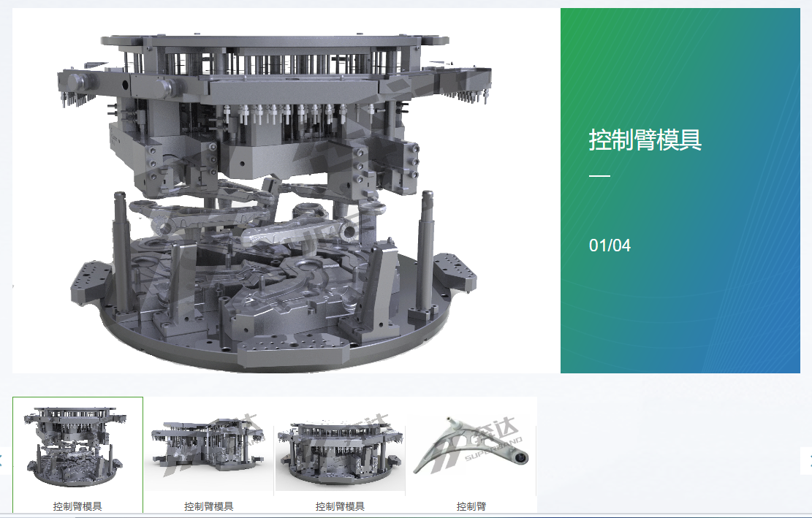
Task: Click the previous arrow beside the thumbnail strip
Action: point(2,460)
